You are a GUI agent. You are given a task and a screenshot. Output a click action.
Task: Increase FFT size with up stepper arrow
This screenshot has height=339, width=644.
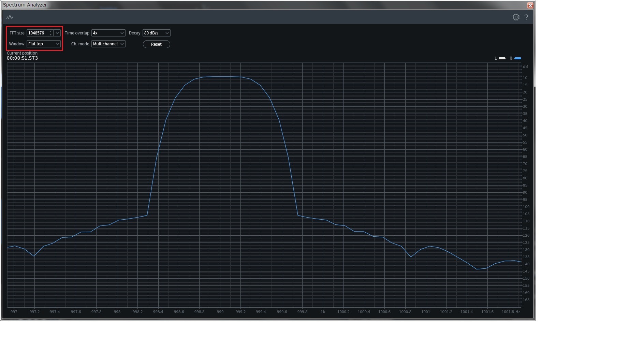50,31
